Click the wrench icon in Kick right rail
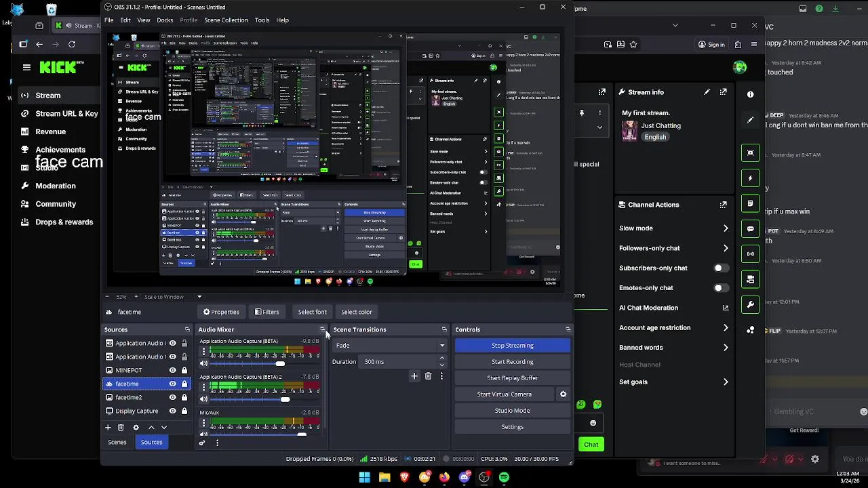The height and width of the screenshot is (488, 868). pos(750,304)
